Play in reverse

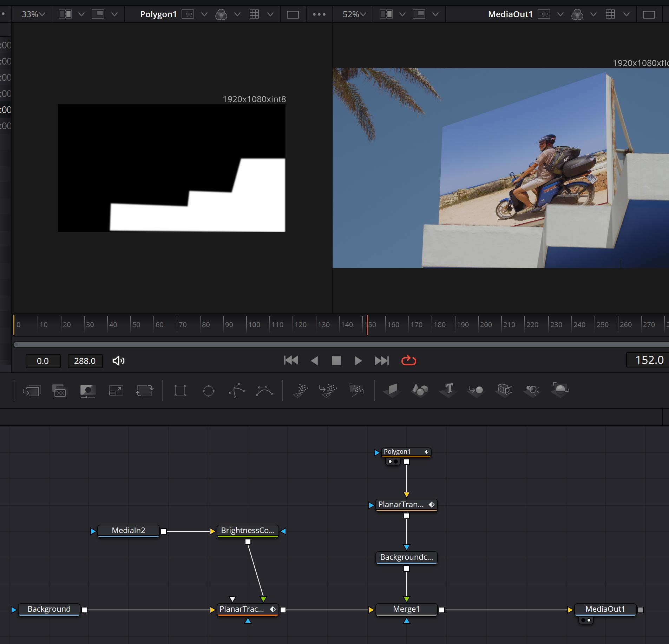(314, 361)
